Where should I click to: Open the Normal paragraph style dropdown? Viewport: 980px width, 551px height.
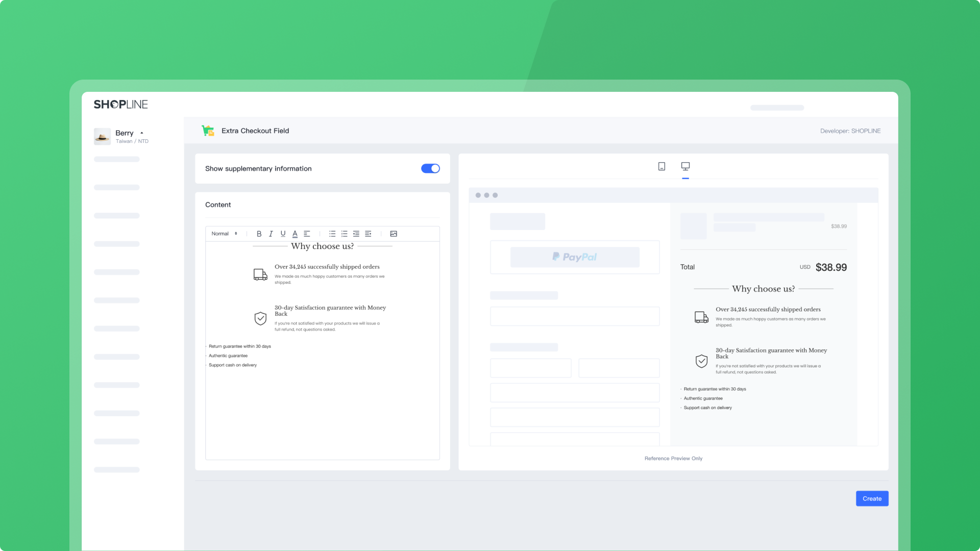pyautogui.click(x=224, y=234)
